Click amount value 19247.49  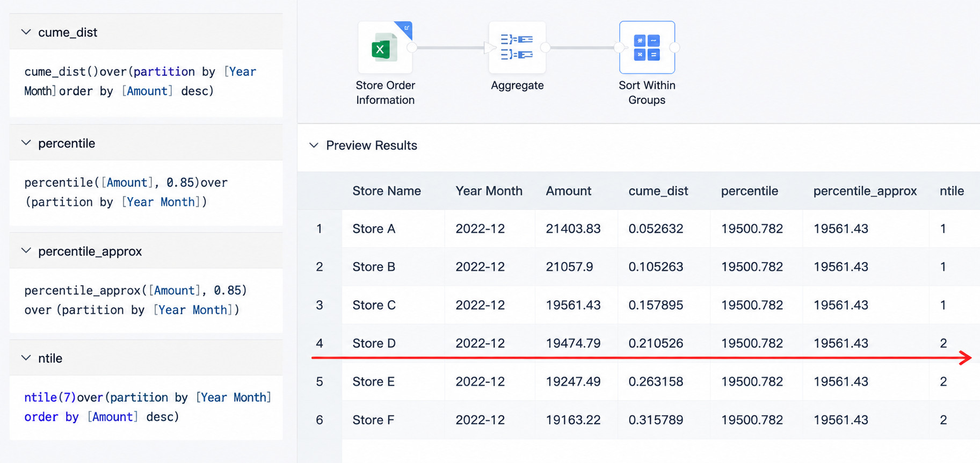pyautogui.click(x=573, y=381)
